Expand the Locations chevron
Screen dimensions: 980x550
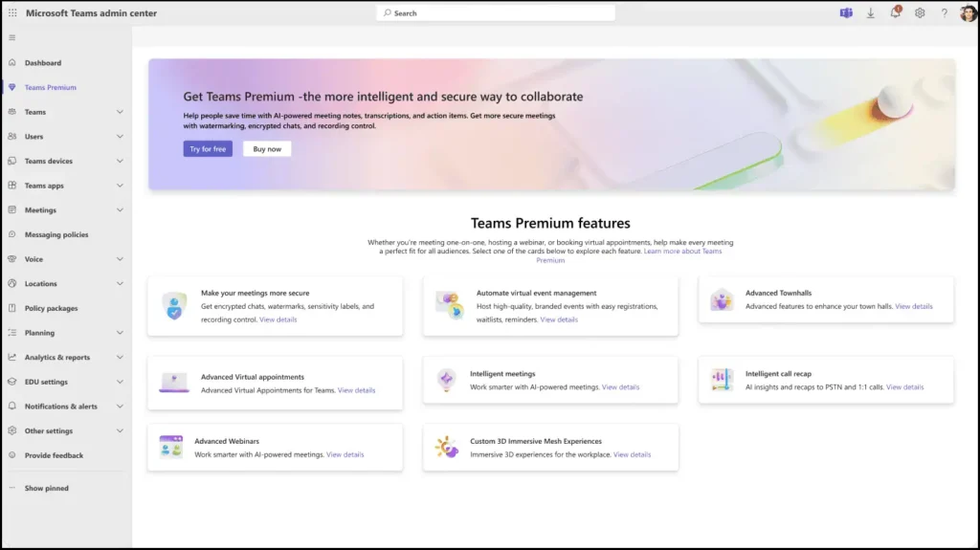coord(120,284)
